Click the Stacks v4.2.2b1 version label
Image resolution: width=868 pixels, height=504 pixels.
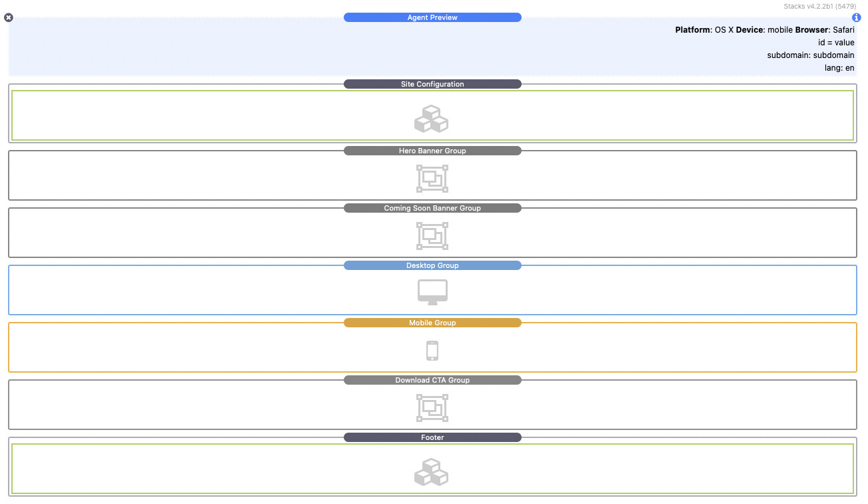819,6
